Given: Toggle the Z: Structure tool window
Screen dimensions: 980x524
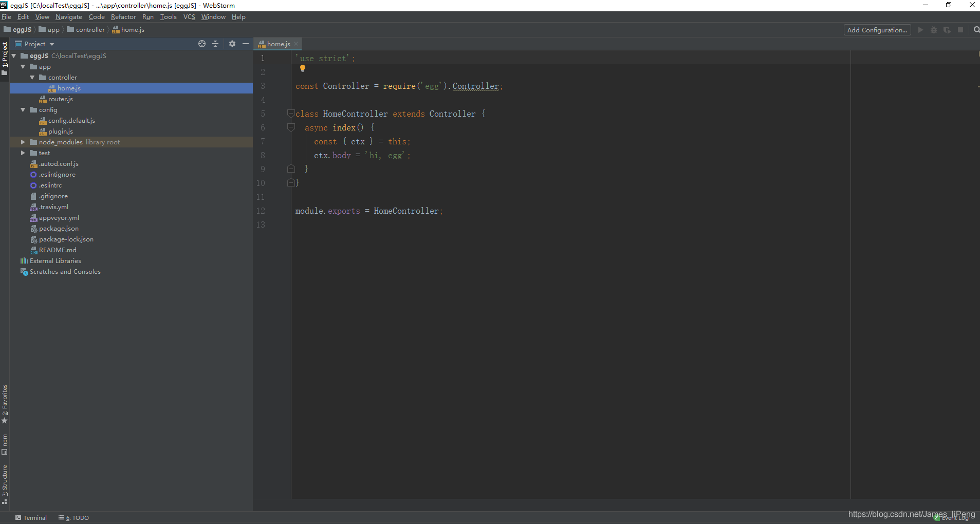Looking at the screenshot, I should pos(5,484).
